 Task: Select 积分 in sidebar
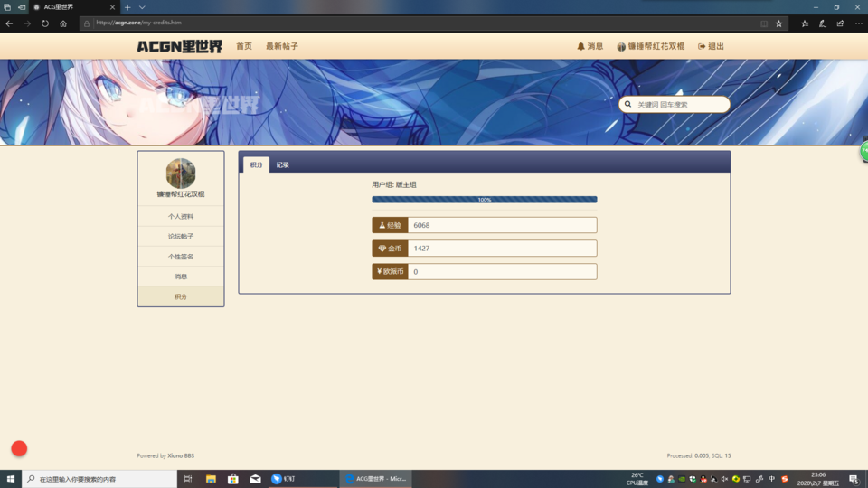181,296
